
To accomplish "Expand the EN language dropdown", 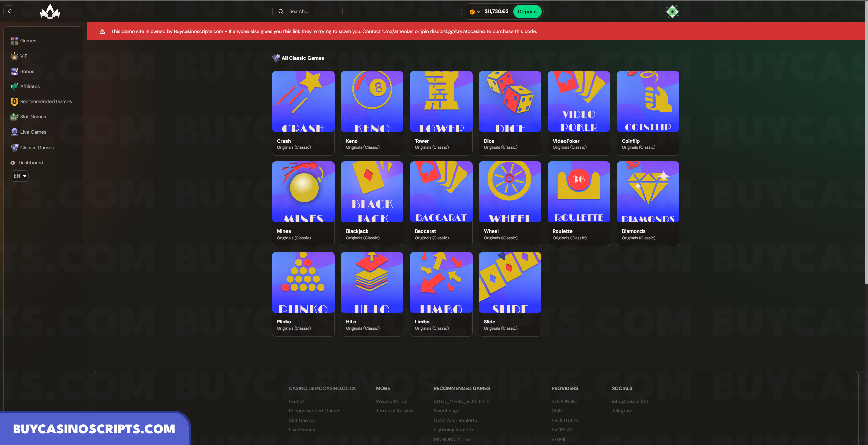I will [20, 176].
